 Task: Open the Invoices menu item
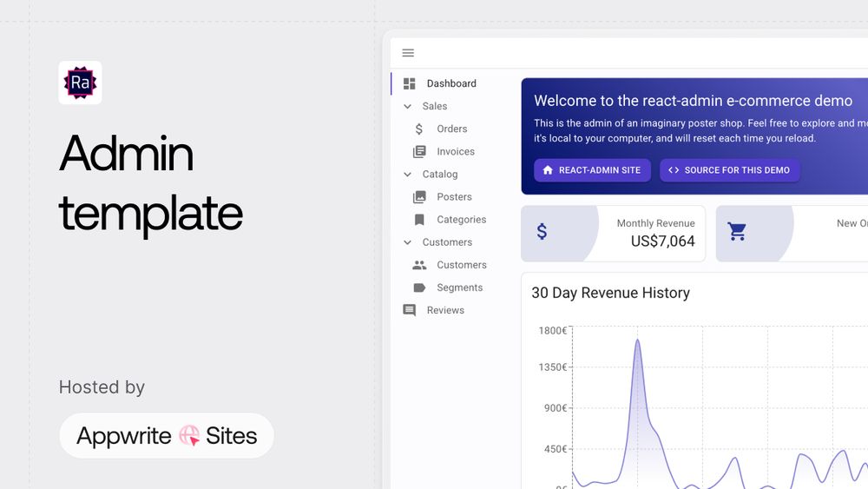click(x=455, y=152)
